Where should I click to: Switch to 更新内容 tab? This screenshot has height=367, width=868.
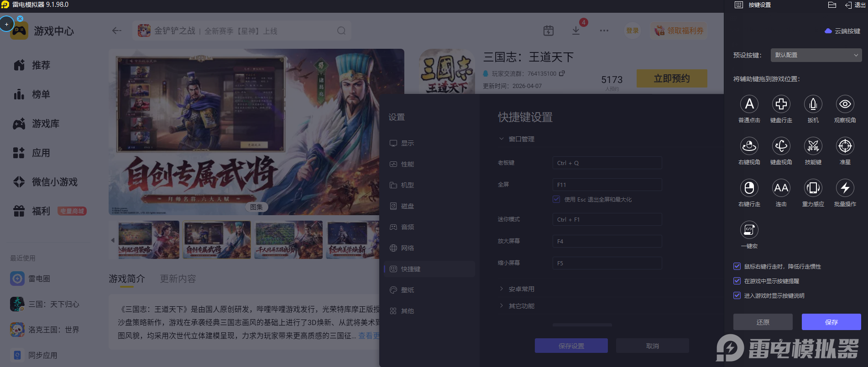178,279
